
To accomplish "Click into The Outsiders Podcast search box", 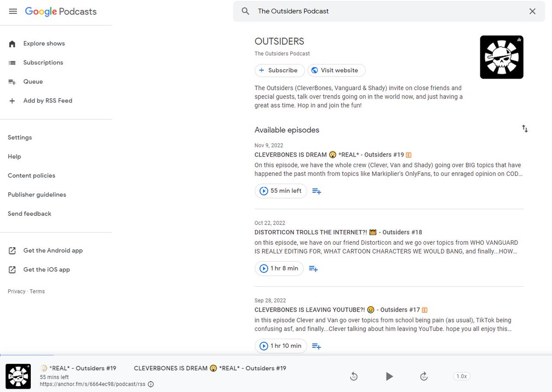I will pos(388,12).
